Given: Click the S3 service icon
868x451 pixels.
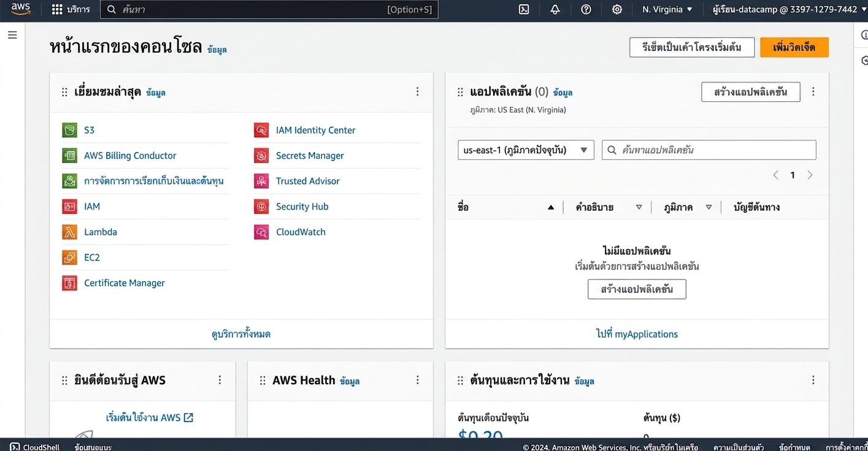Looking at the screenshot, I should (69, 130).
